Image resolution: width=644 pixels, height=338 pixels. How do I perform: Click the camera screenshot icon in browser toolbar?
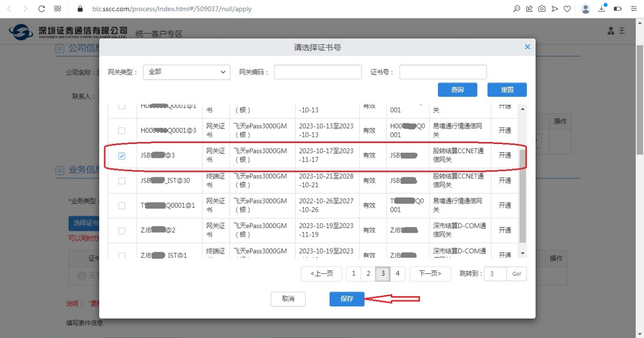pos(542,9)
